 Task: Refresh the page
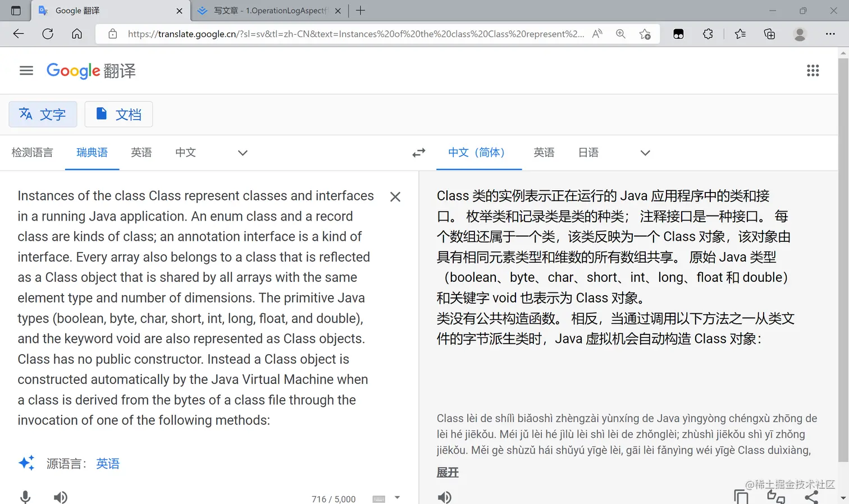click(x=48, y=34)
